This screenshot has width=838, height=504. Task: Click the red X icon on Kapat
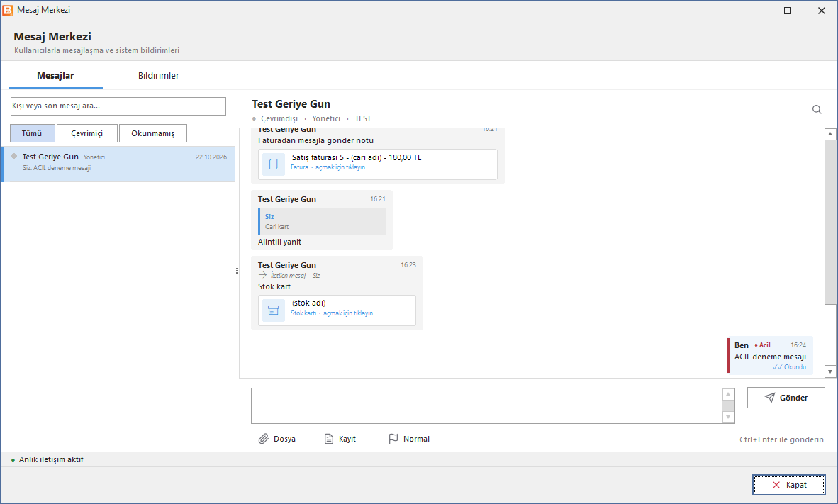pyautogui.click(x=776, y=485)
